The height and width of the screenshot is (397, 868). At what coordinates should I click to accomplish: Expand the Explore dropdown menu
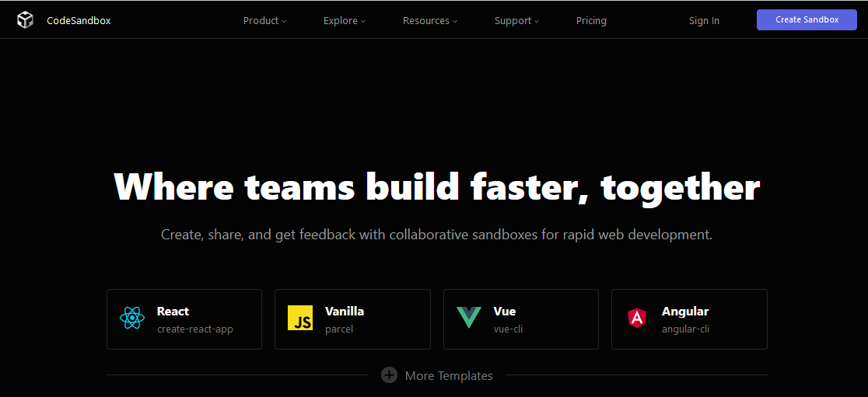tap(345, 21)
